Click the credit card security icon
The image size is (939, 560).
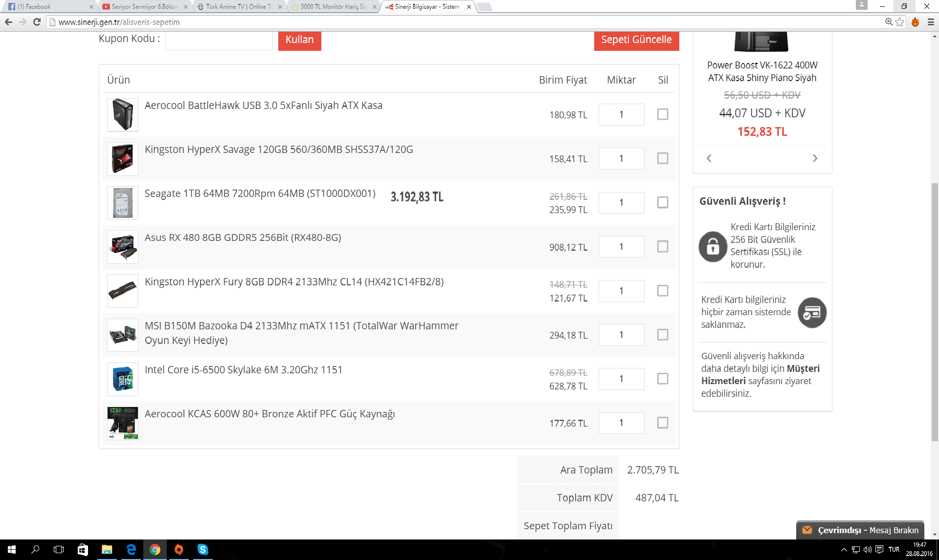812,313
